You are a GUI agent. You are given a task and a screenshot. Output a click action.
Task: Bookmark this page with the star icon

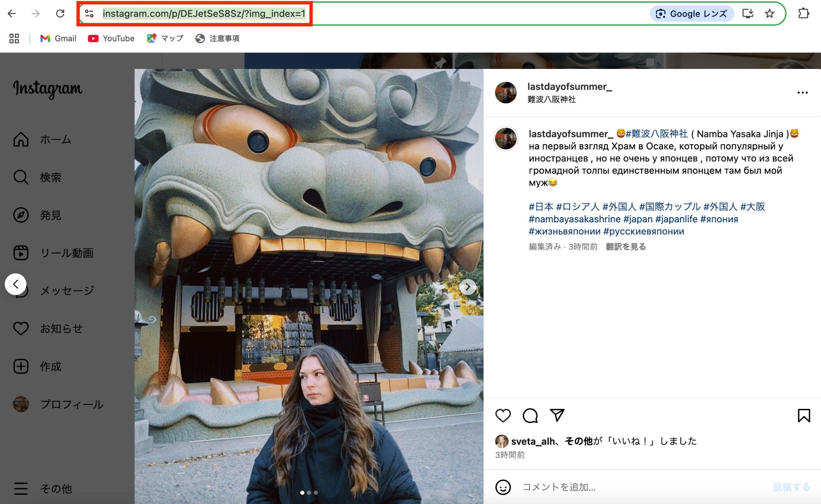[769, 14]
